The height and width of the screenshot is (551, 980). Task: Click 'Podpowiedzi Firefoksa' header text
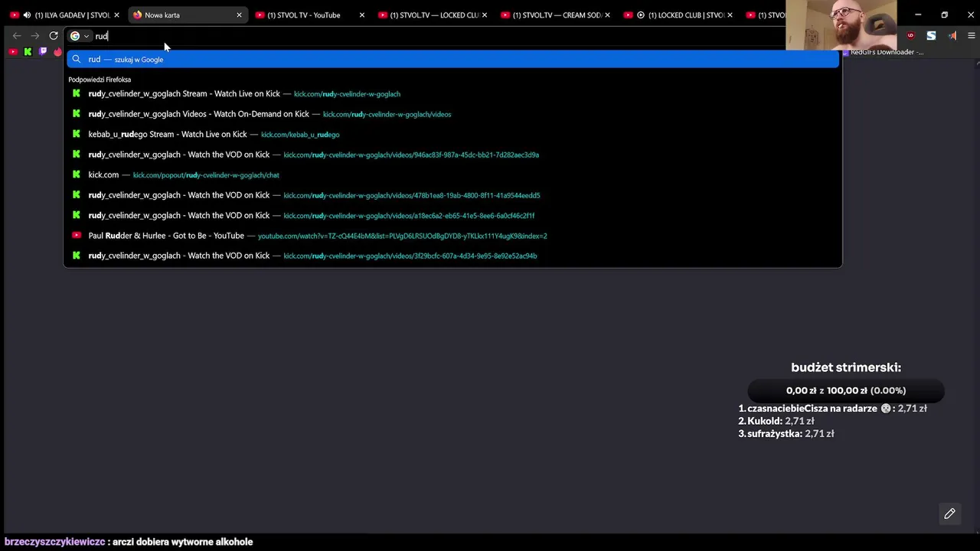tap(100, 80)
